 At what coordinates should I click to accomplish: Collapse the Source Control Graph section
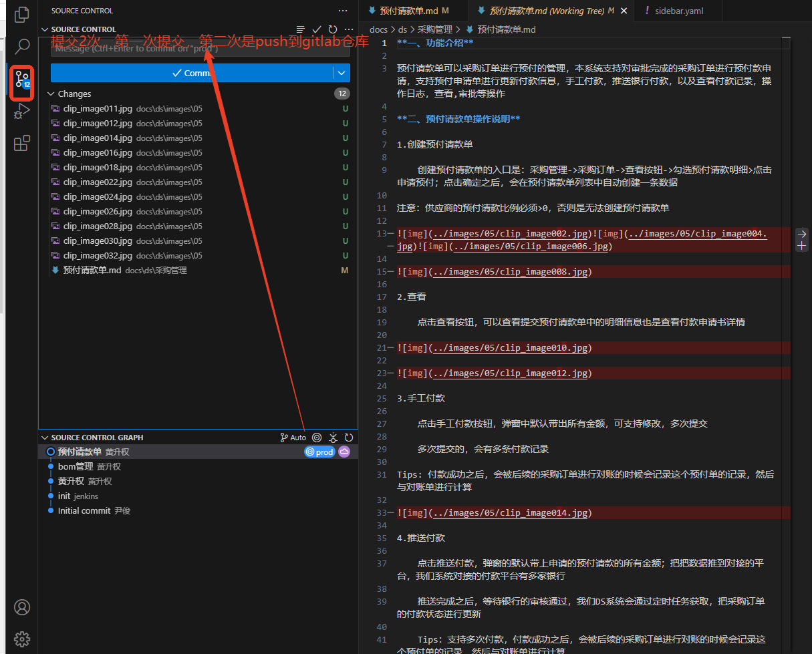click(45, 438)
